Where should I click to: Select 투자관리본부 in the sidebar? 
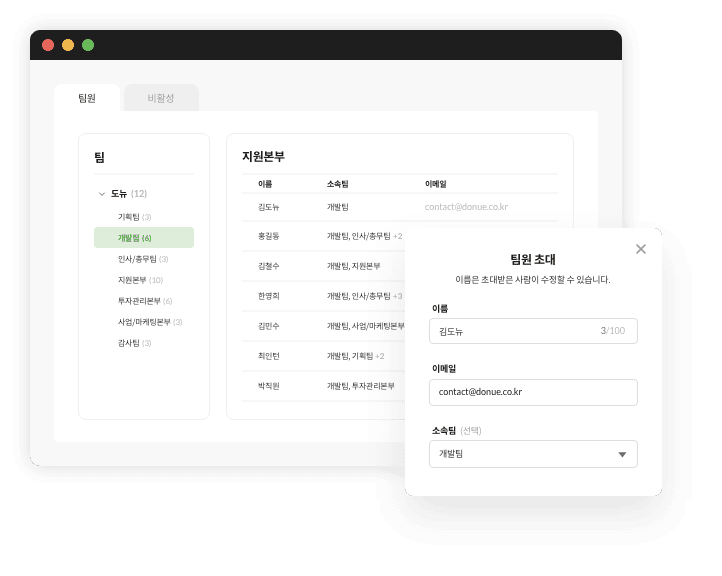(x=145, y=301)
